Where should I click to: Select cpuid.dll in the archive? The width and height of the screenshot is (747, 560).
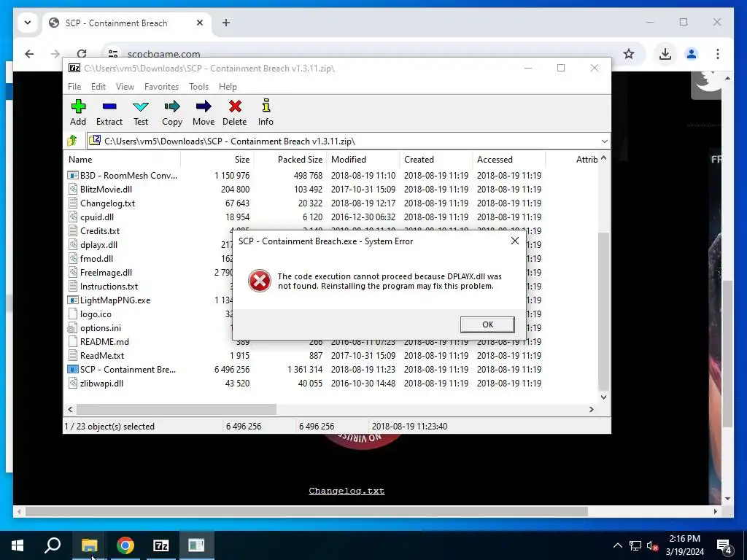(97, 217)
